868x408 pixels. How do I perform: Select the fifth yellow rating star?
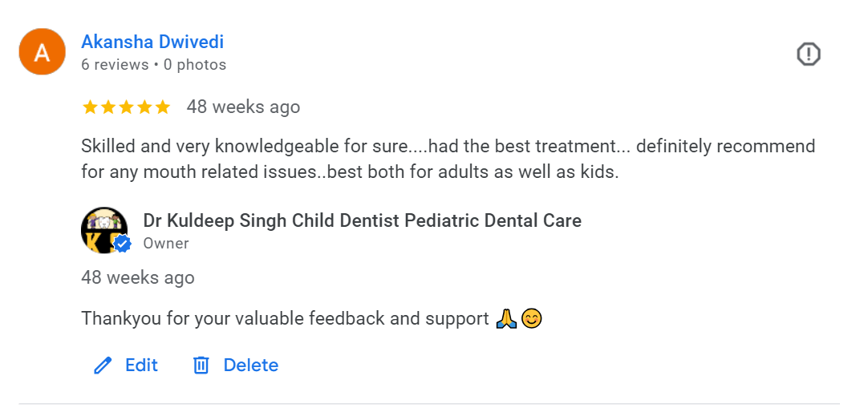coord(163,107)
